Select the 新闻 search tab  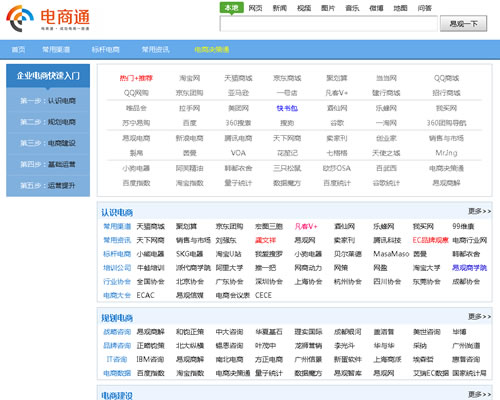pyautogui.click(x=280, y=8)
